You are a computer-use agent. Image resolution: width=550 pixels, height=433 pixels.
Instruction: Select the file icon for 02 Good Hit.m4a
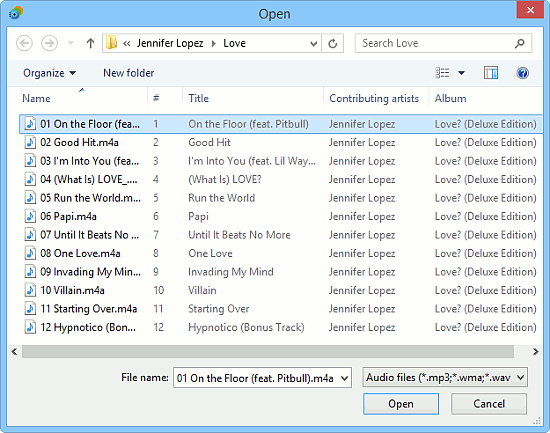coord(30,142)
